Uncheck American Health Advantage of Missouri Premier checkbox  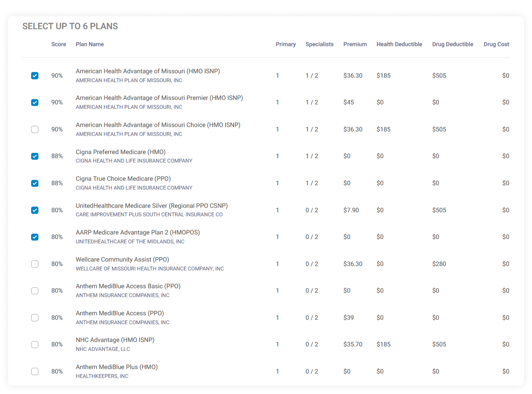[x=35, y=102]
